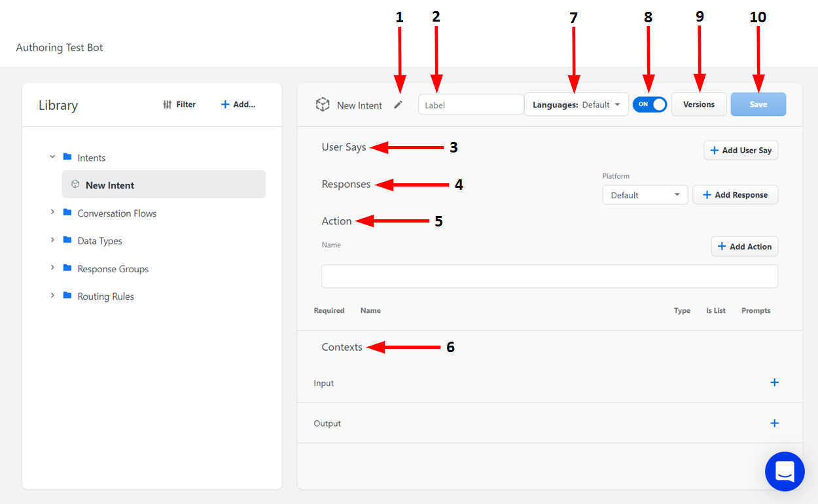The height and width of the screenshot is (504, 818).
Task: Click the Intents folder icon
Action: pos(67,157)
